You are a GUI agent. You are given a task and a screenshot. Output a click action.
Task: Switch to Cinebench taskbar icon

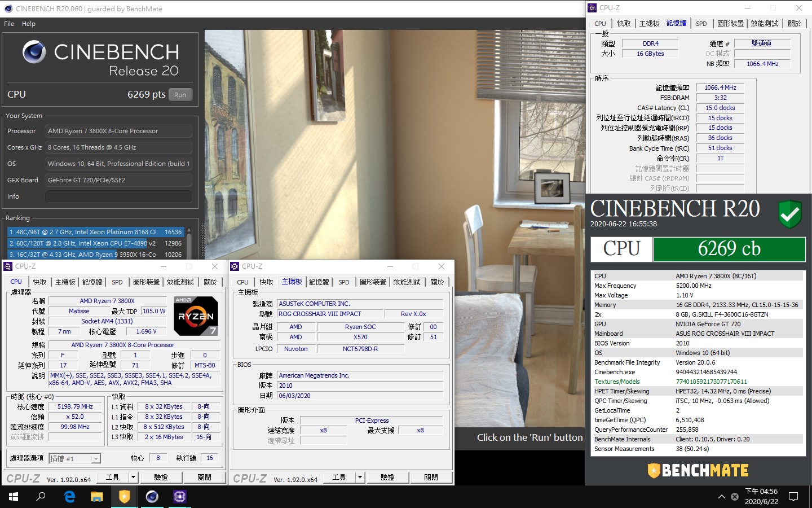coord(152,497)
